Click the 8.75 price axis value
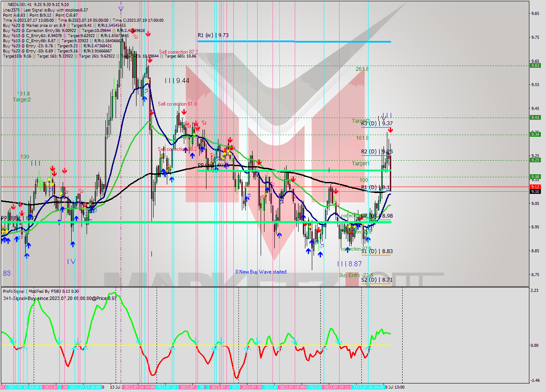The height and width of the screenshot is (392, 546). click(x=535, y=274)
